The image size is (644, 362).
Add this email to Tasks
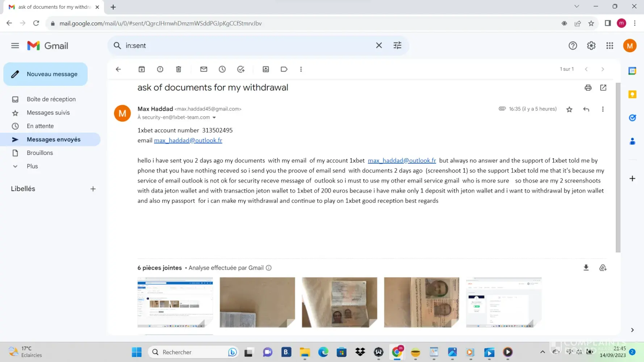[x=241, y=69]
